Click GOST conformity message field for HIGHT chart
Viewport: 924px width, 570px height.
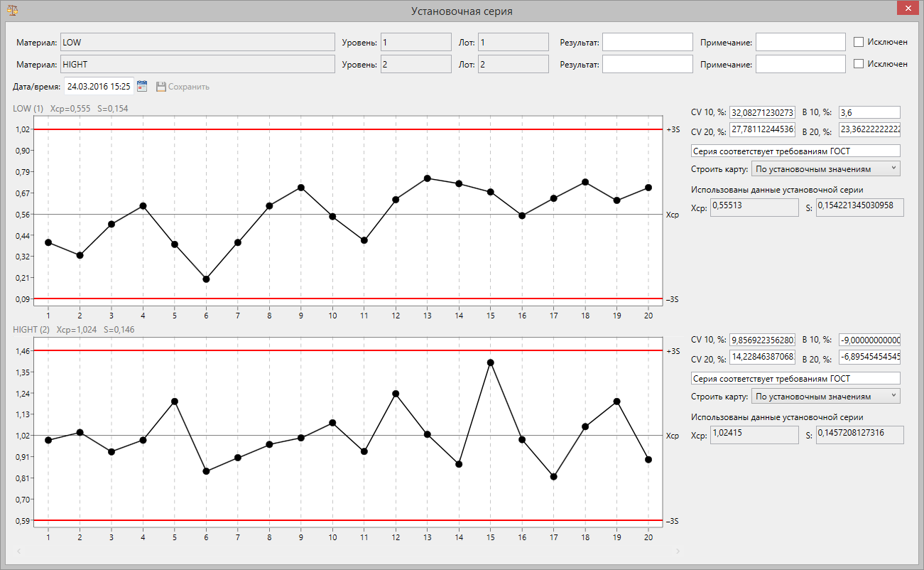pos(795,378)
